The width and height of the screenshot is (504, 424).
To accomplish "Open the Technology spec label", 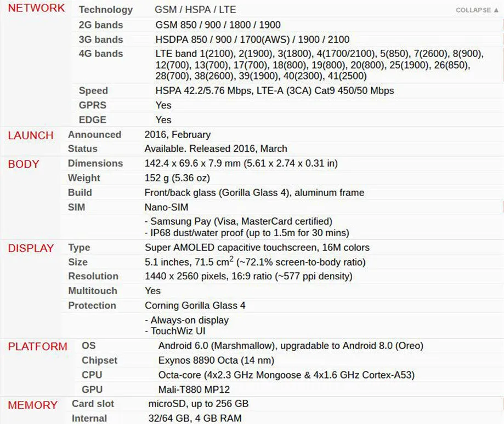I will [106, 10].
